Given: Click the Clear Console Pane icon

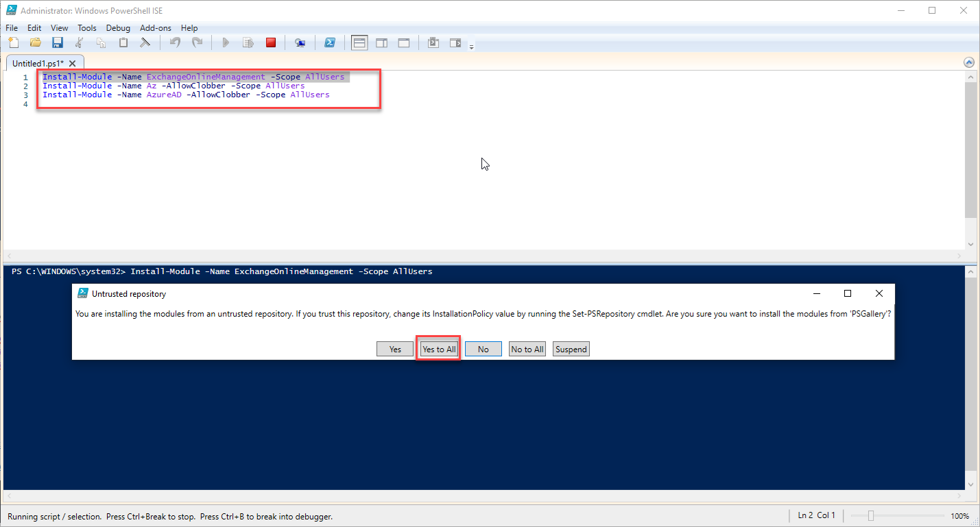Looking at the screenshot, I should pos(145,42).
